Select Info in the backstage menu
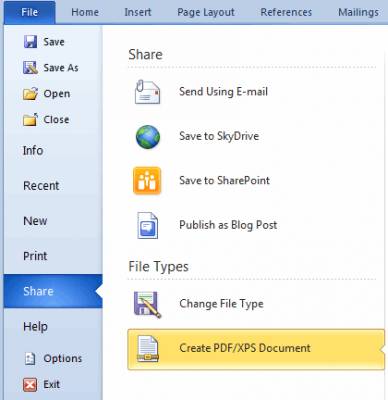 [x=33, y=150]
